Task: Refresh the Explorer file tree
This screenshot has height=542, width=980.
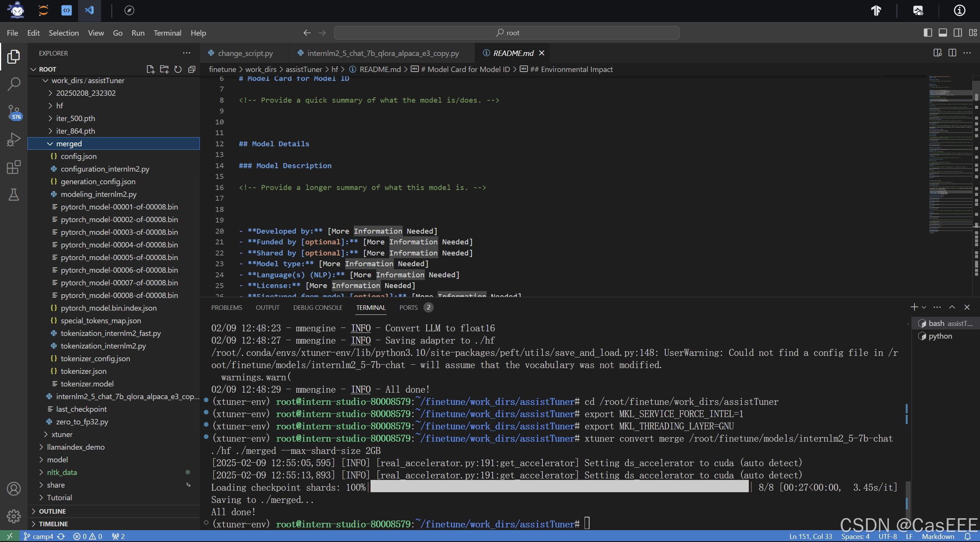Action: [x=178, y=69]
